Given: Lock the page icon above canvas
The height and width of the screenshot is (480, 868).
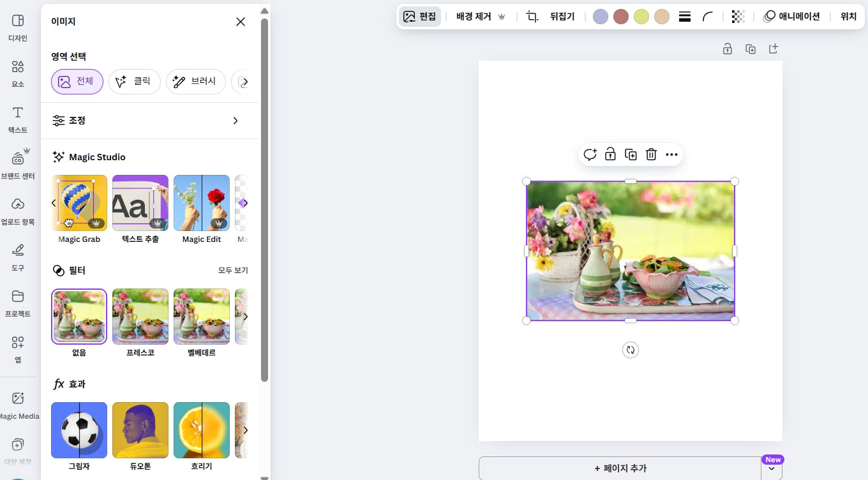Looking at the screenshot, I should point(728,49).
